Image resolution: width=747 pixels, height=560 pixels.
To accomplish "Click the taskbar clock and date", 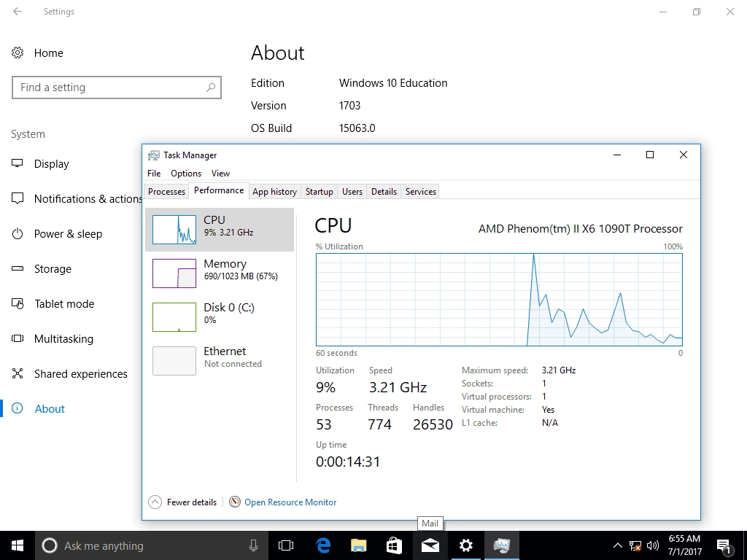I will point(684,545).
